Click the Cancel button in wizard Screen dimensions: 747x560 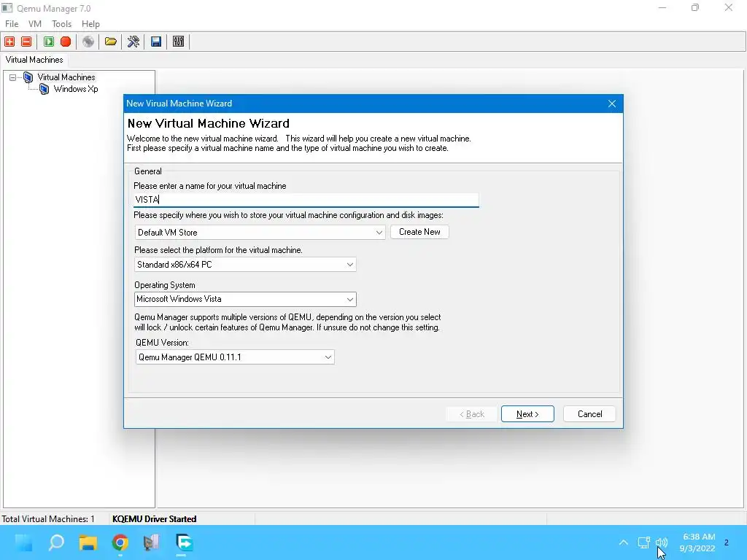pyautogui.click(x=589, y=414)
